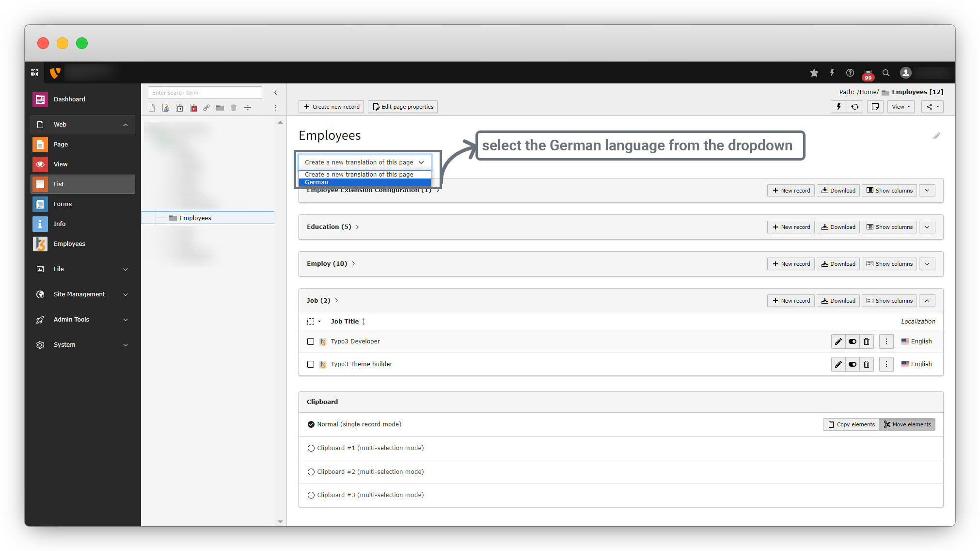Click the Create new record button

point(332,107)
